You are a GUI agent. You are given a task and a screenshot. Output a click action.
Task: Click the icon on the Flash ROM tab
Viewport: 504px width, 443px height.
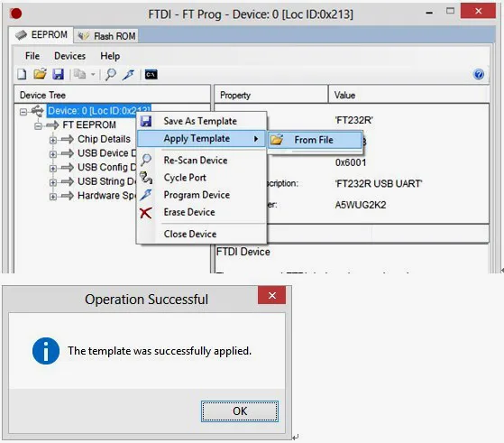(83, 36)
